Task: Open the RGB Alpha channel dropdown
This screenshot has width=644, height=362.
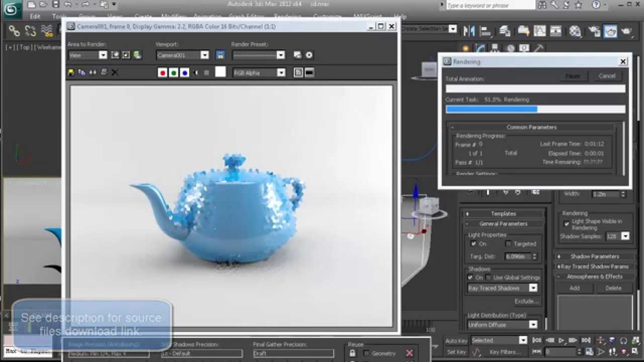Action: coord(281,72)
